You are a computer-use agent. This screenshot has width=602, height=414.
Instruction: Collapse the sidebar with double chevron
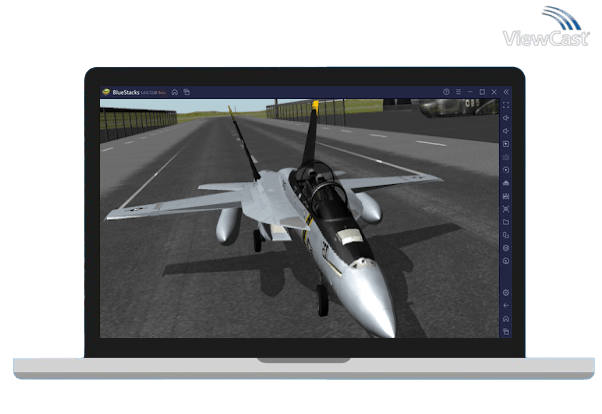tap(506, 92)
